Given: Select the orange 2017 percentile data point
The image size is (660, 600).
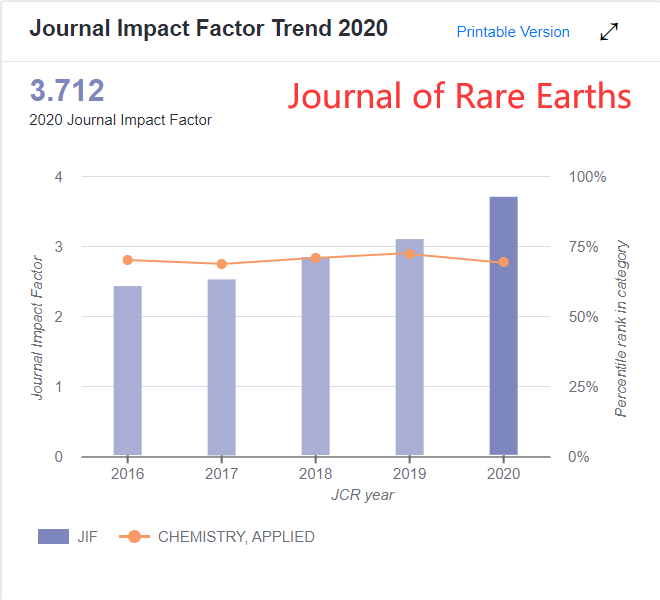Looking at the screenshot, I should [221, 264].
